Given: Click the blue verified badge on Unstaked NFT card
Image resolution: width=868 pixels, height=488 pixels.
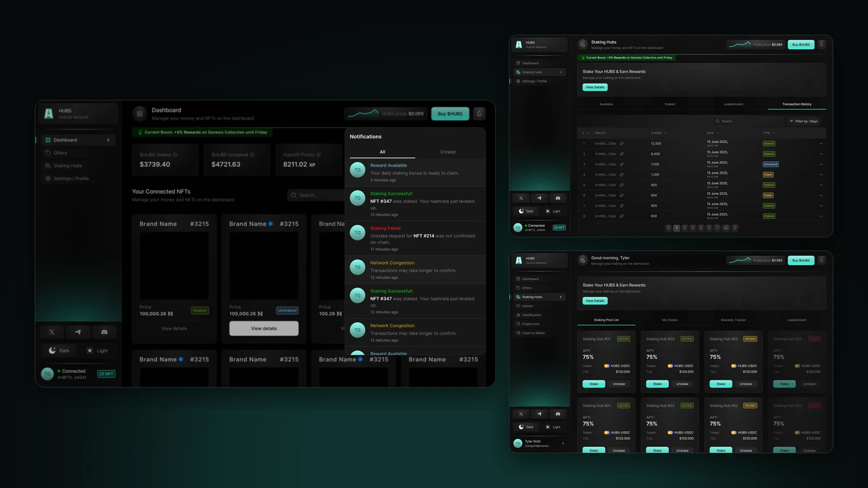Looking at the screenshot, I should (270, 224).
